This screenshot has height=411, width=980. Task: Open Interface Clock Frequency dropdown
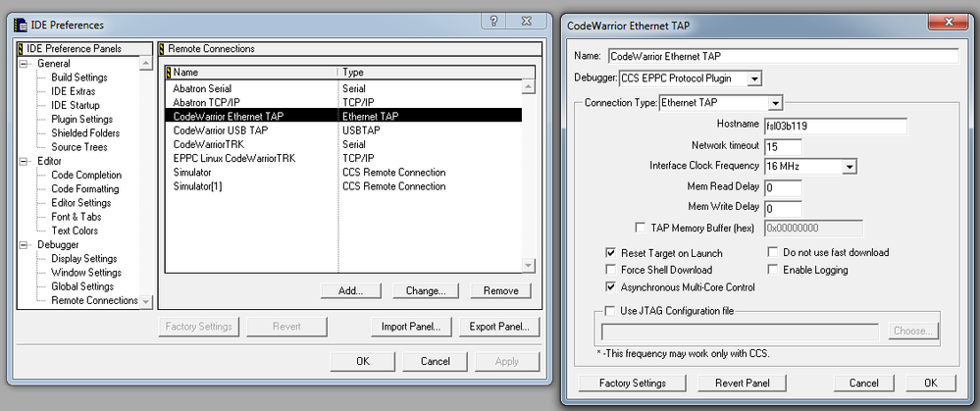[x=849, y=167]
